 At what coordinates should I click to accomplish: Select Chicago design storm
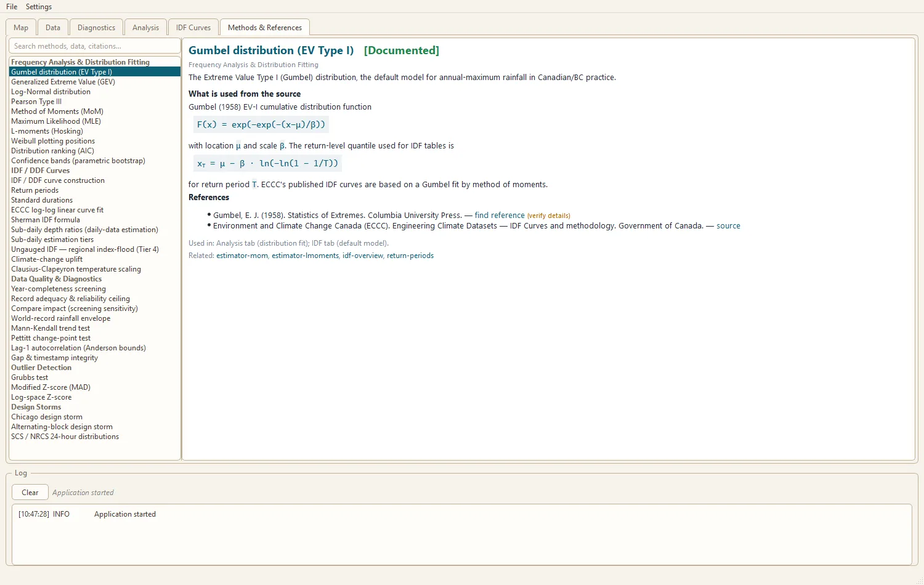[x=95, y=417]
